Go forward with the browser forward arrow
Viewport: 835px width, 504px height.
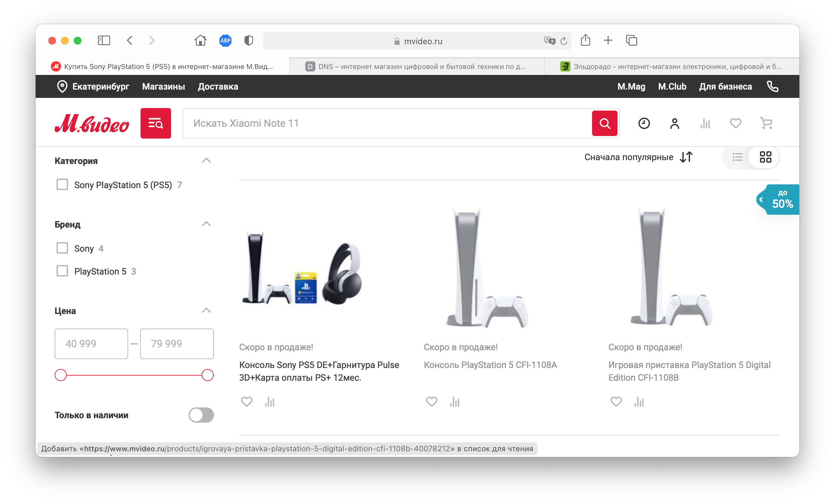tap(152, 41)
